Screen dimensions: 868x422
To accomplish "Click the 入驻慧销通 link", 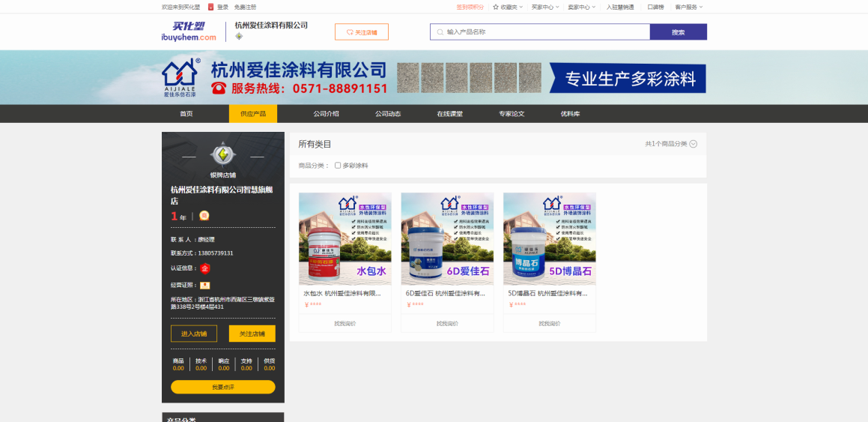I will tap(620, 7).
